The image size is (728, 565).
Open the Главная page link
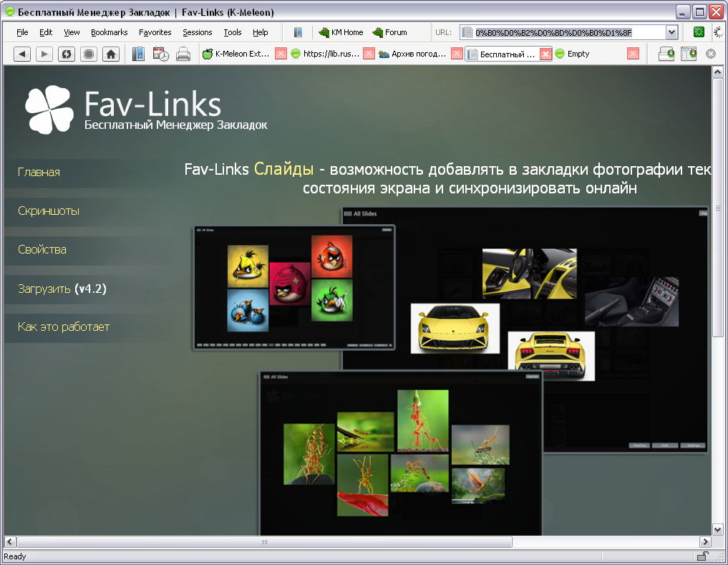[39, 173]
